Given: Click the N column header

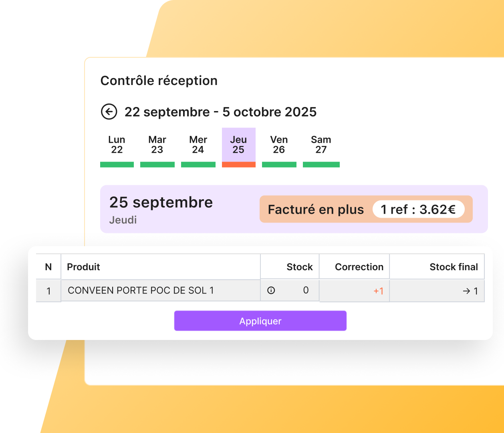Looking at the screenshot, I should pos(48,267).
